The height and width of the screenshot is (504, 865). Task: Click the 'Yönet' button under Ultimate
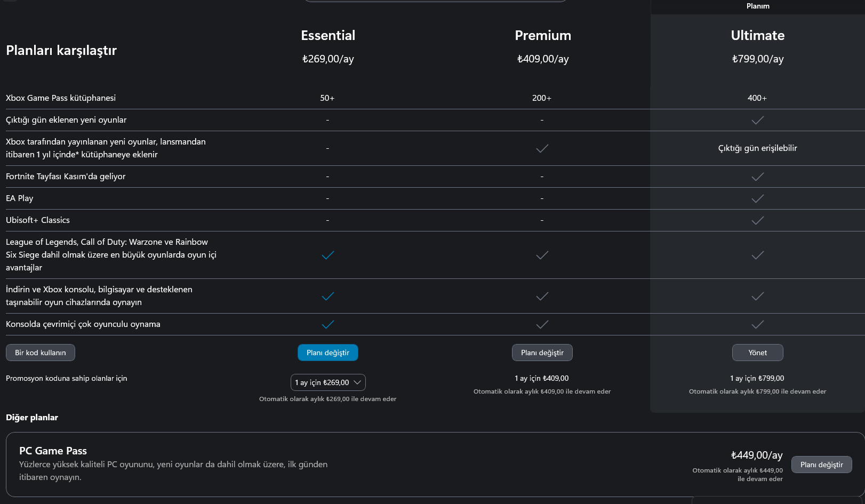(x=758, y=353)
